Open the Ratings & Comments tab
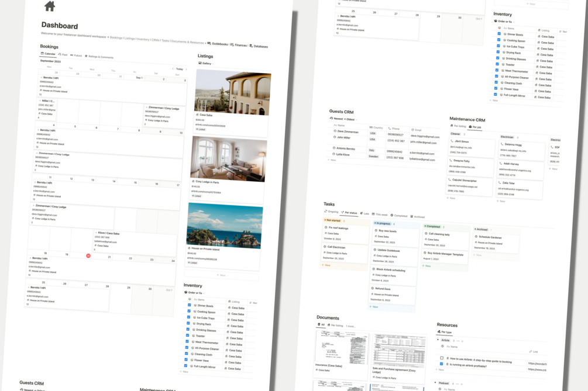588x391 pixels. (99, 57)
